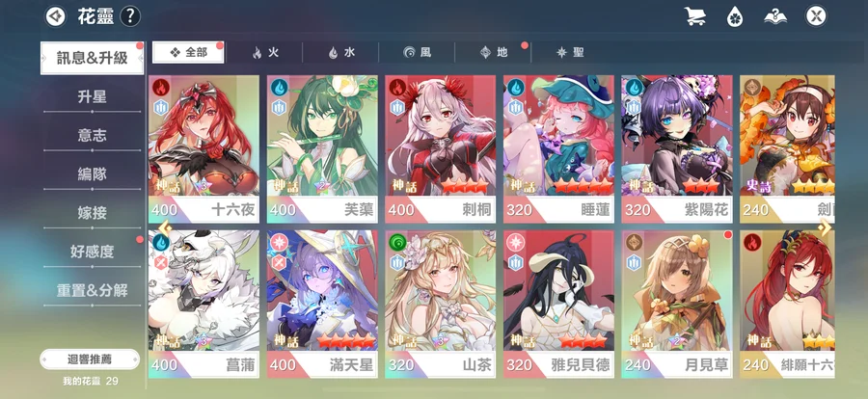Click the 迴響推薦 recommendation button
The height and width of the screenshot is (399, 868).
point(90,359)
